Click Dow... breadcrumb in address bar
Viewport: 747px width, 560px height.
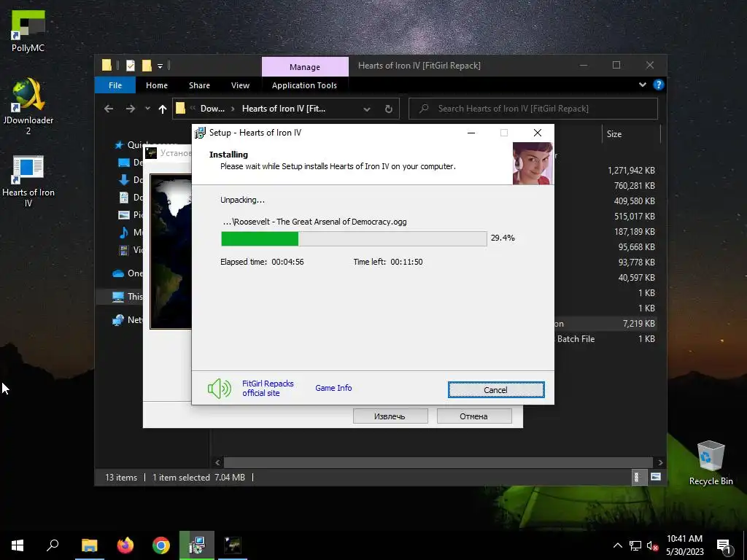(x=212, y=109)
